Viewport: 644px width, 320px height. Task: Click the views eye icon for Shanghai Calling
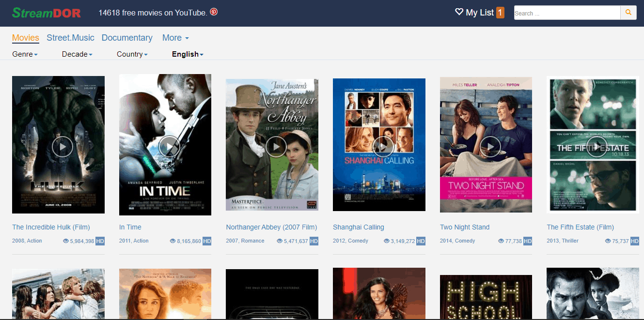387,241
